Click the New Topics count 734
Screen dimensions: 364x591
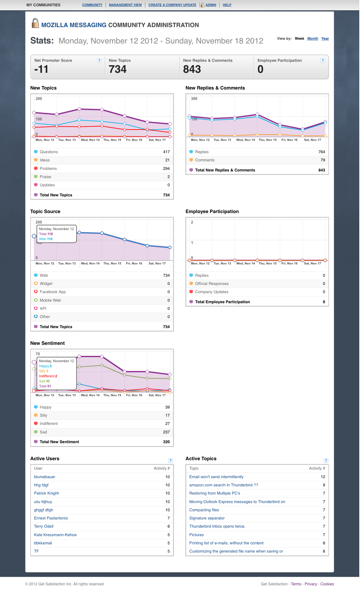click(x=118, y=69)
